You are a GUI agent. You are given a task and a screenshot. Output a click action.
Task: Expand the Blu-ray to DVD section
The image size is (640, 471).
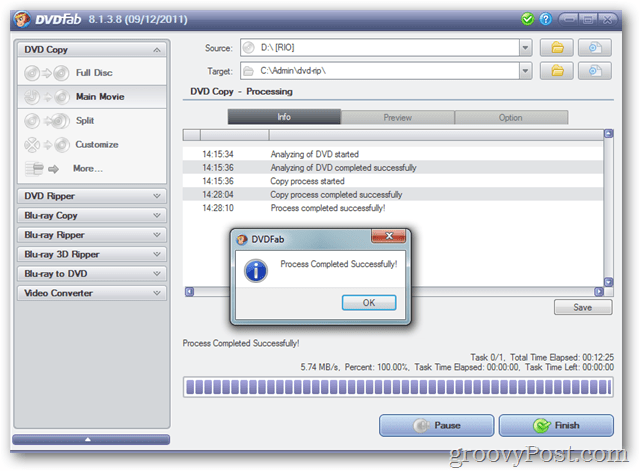[x=92, y=273]
